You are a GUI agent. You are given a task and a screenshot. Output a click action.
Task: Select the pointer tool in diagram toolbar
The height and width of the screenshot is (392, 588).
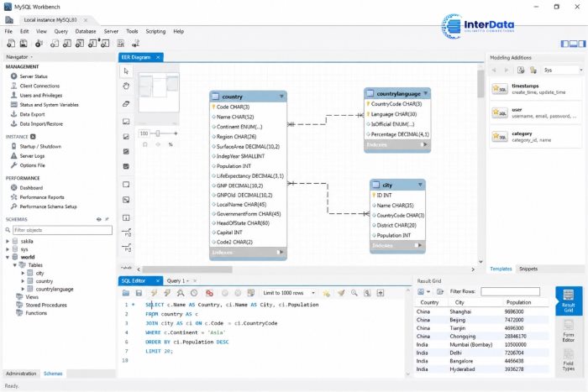tap(126, 71)
